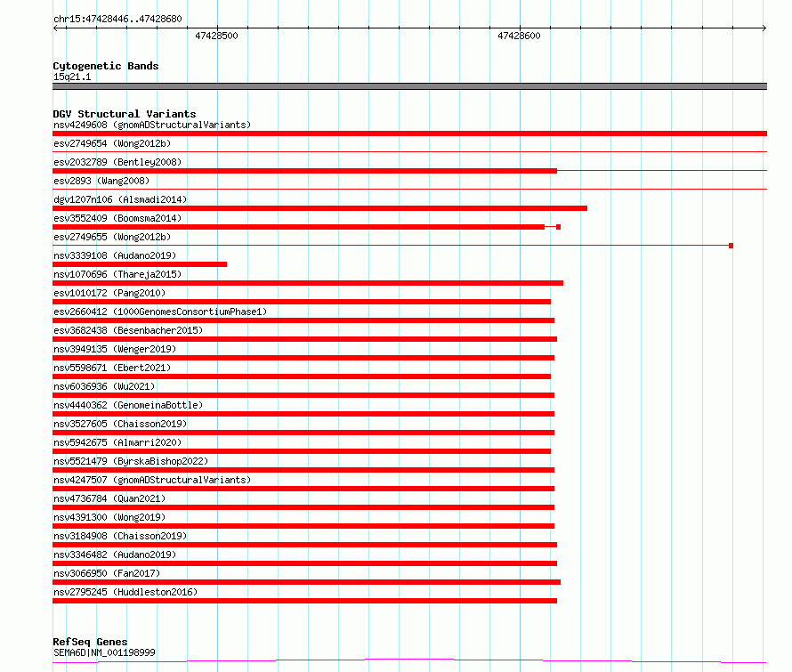The width and height of the screenshot is (792, 672).
Task: Open variant nsv3346482 (Audano2019)
Action: click(115, 555)
